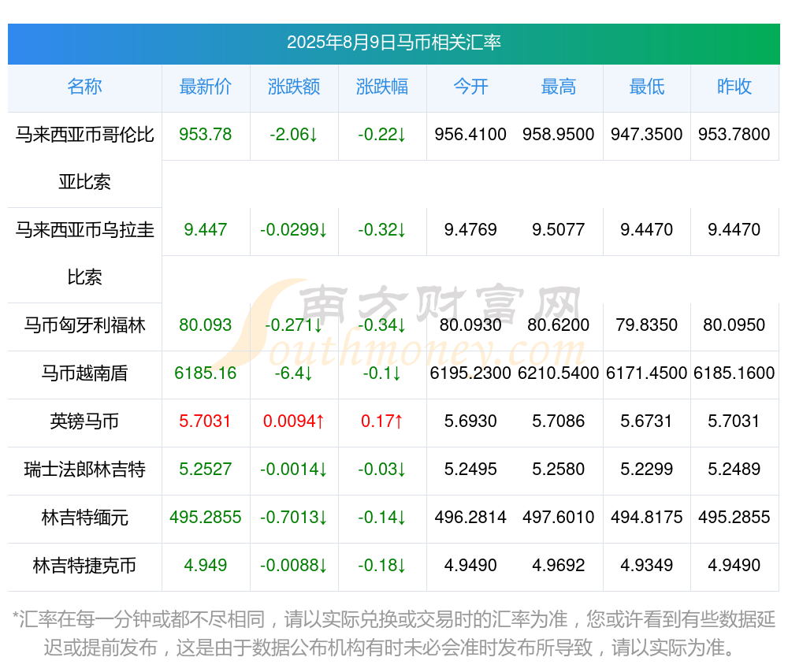The height and width of the screenshot is (672, 788).
Task: Click low value 6171.4500
Action: pyautogui.click(x=646, y=373)
